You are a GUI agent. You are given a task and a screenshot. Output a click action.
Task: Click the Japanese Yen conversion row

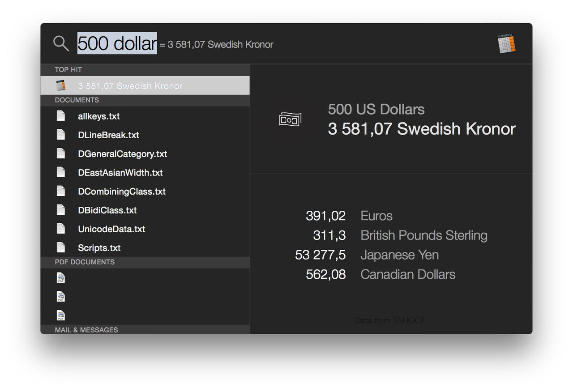click(367, 255)
